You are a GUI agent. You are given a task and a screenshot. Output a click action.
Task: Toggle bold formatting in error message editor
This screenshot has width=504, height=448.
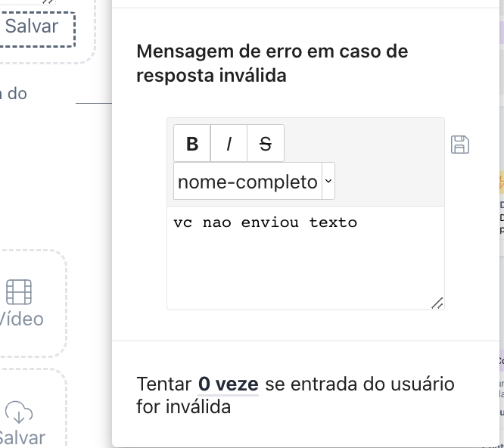pyautogui.click(x=192, y=144)
